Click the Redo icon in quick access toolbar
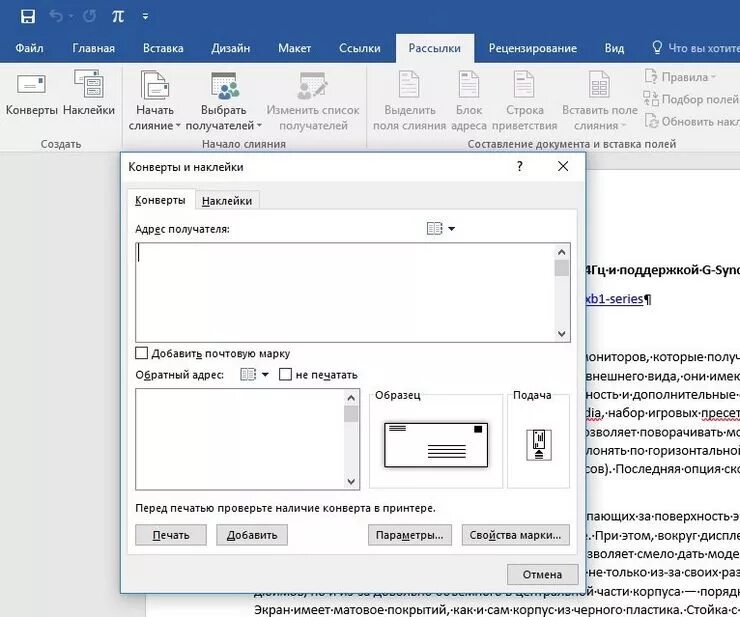The width and height of the screenshot is (740, 617). [89, 17]
